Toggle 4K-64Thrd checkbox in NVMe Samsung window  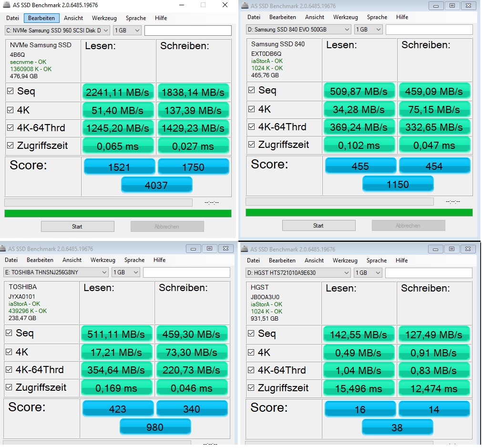[10, 127]
